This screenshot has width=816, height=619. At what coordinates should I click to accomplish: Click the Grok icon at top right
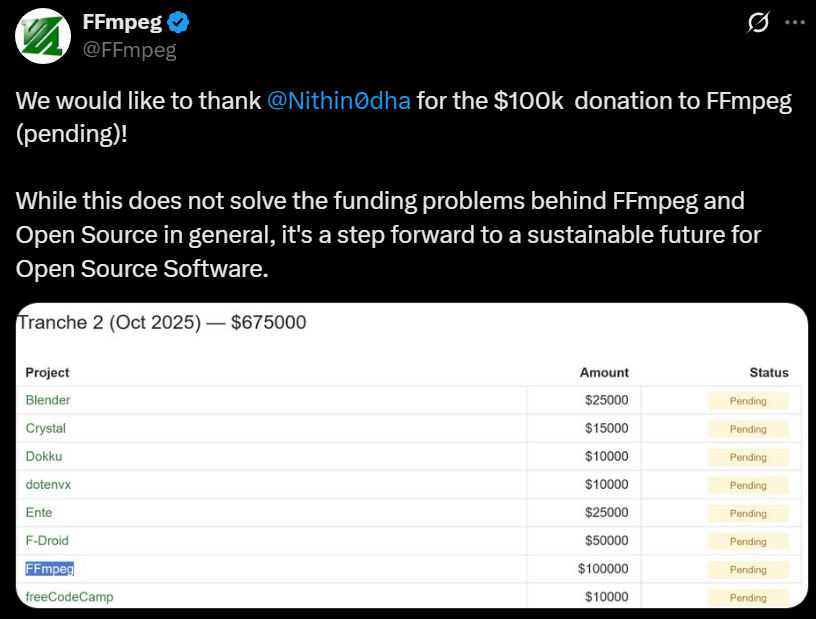[757, 22]
